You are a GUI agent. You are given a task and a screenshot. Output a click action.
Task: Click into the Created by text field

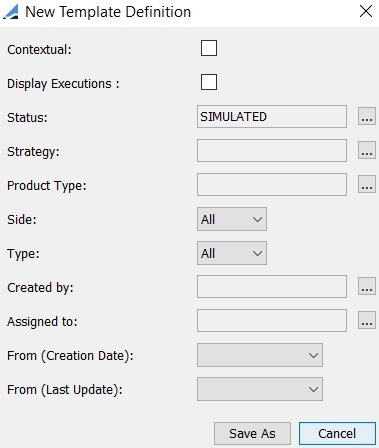(x=272, y=286)
